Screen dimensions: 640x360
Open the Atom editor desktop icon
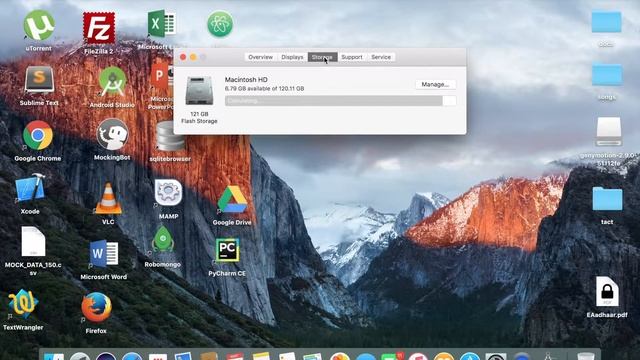(220, 24)
